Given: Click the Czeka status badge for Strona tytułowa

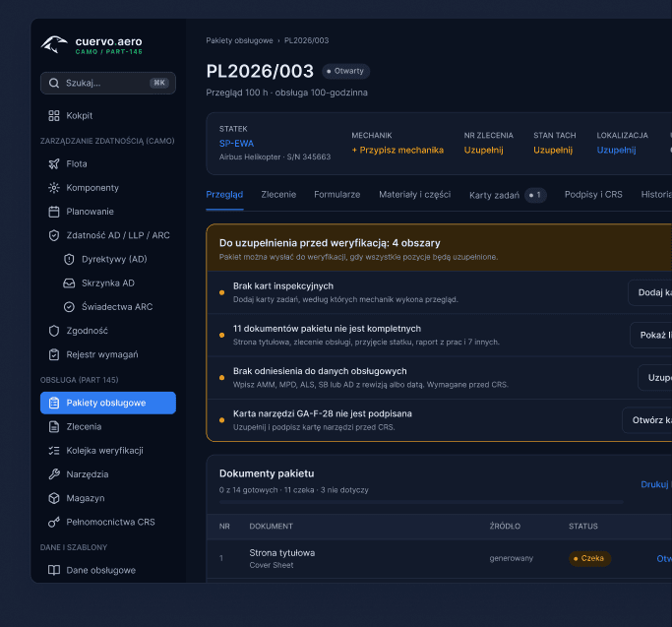Looking at the screenshot, I should tap(589, 558).
